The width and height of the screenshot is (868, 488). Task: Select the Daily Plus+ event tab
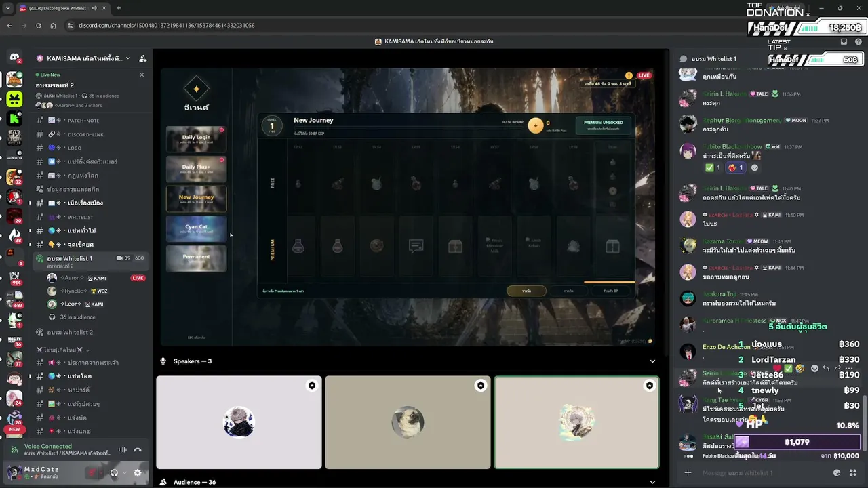196,169
